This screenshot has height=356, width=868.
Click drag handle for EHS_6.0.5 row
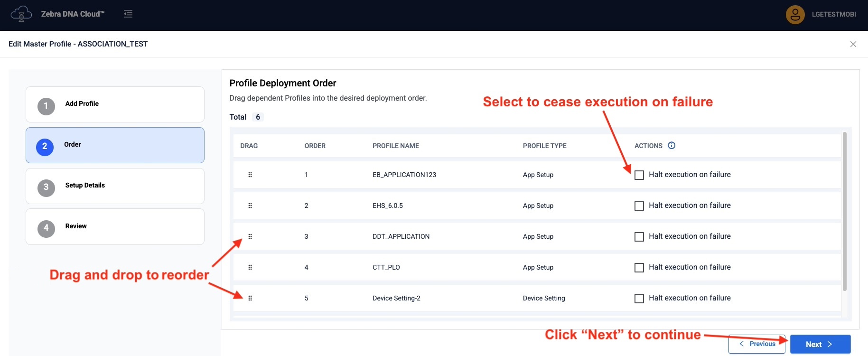click(250, 206)
